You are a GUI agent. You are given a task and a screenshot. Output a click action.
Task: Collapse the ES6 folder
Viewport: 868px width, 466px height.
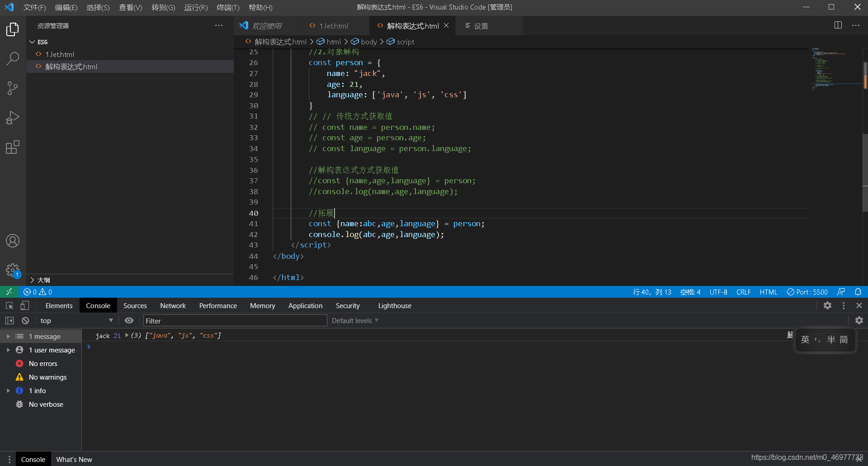[x=32, y=42]
